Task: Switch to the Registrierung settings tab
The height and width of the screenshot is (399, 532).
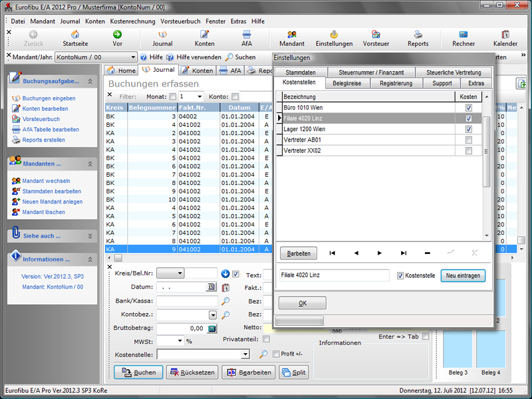Action: pos(396,83)
